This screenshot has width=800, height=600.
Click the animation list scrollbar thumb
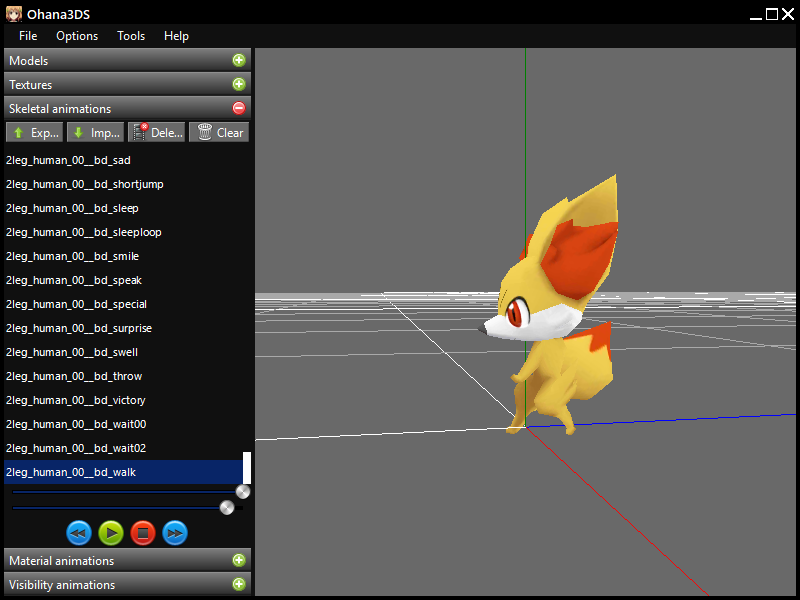click(x=247, y=467)
